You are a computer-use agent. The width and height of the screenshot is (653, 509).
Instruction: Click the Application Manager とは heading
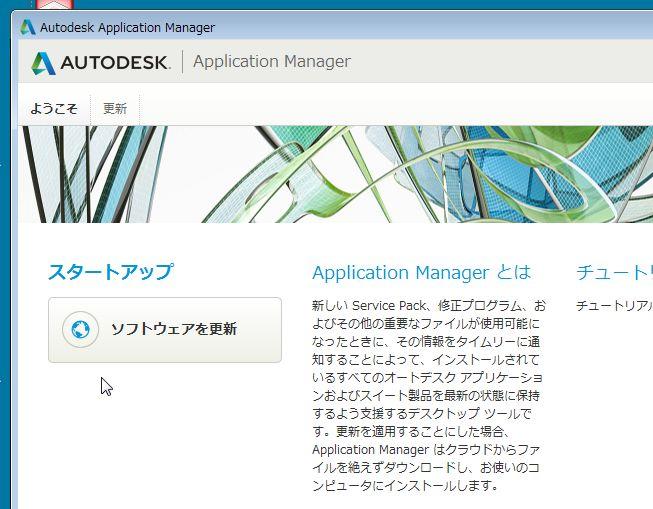click(x=422, y=273)
